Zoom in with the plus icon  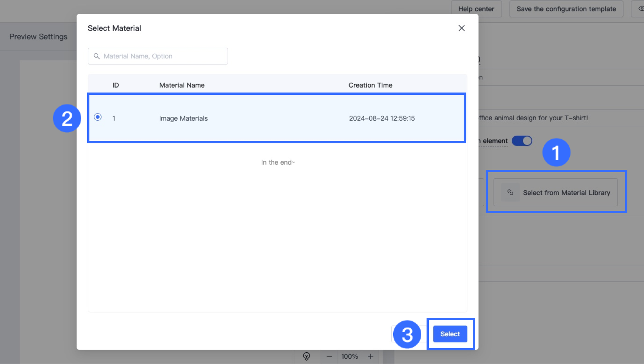(370, 356)
